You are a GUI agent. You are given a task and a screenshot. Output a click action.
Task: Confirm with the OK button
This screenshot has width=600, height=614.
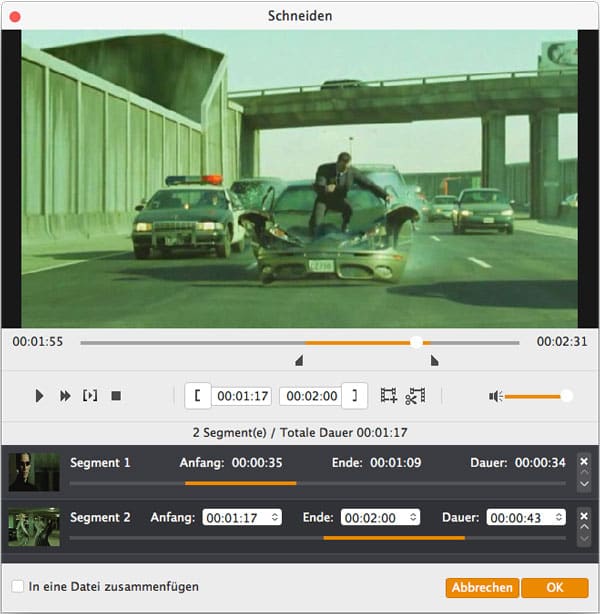555,587
